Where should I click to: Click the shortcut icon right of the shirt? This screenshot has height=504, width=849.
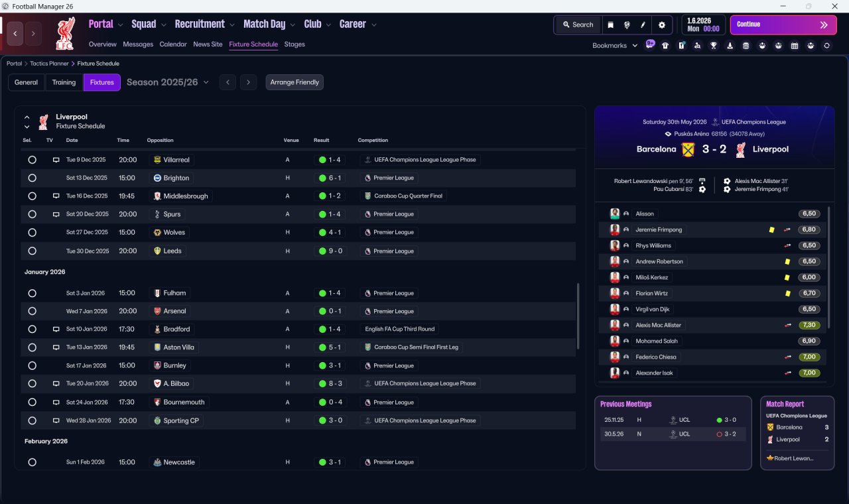point(682,46)
